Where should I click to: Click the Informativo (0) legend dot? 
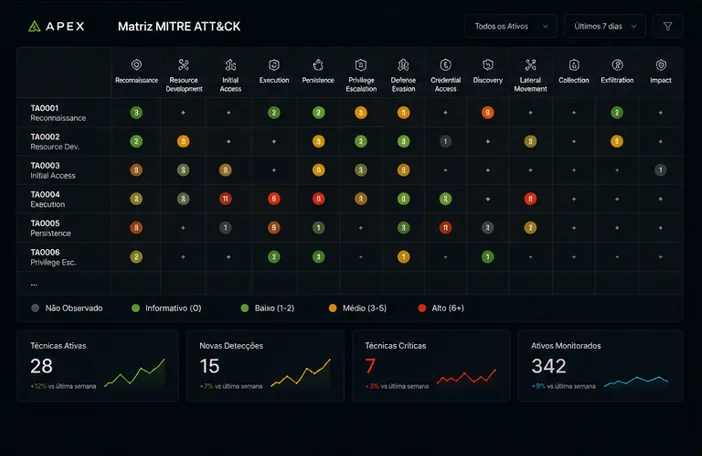click(136, 308)
